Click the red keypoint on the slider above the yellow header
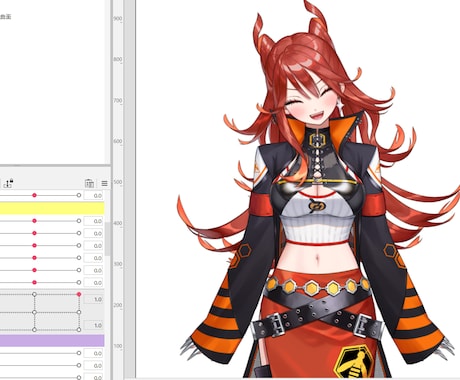The width and height of the screenshot is (460, 380). pos(34,195)
